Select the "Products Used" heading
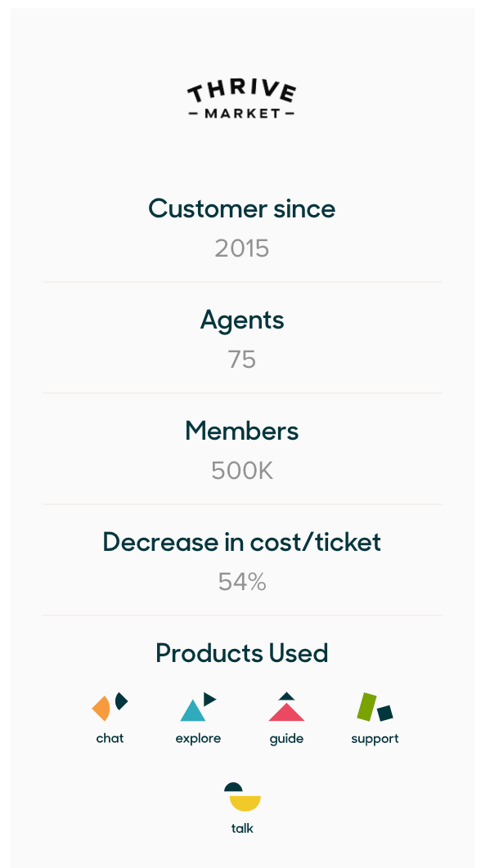 click(x=241, y=653)
